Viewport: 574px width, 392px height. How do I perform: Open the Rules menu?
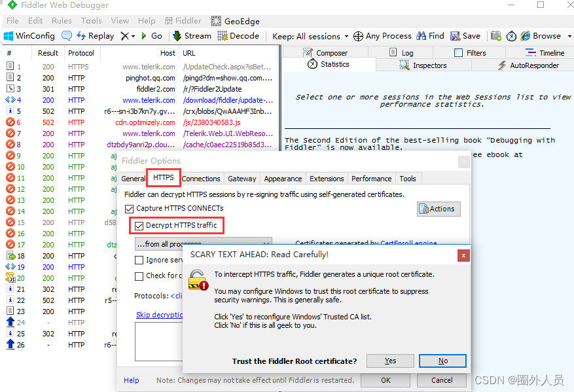pos(62,21)
